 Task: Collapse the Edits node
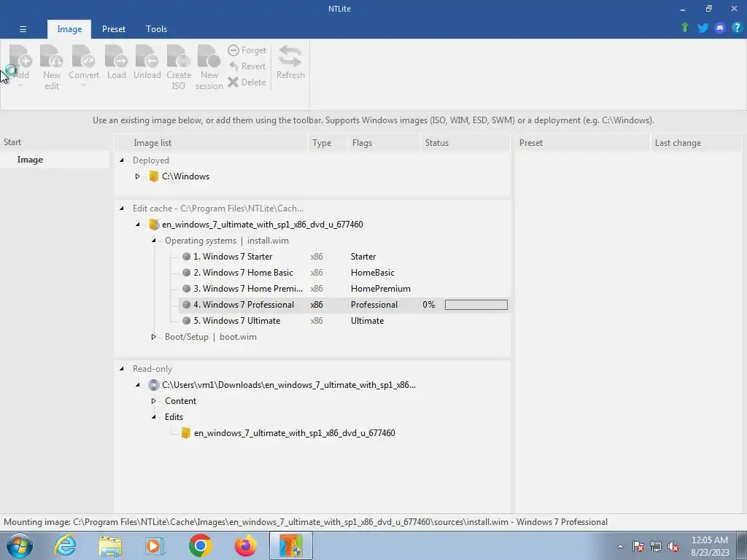point(154,417)
